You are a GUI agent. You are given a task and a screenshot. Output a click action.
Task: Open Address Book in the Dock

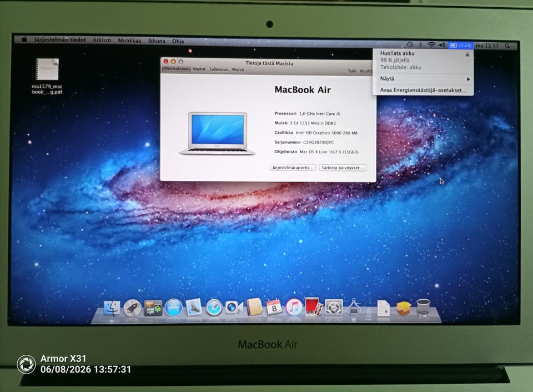254,308
